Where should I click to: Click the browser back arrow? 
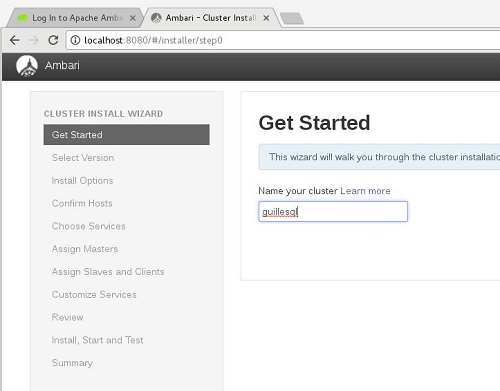(14, 40)
